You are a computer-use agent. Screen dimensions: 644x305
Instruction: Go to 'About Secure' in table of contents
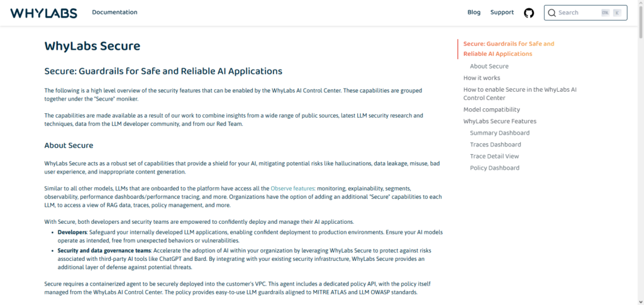click(x=489, y=66)
